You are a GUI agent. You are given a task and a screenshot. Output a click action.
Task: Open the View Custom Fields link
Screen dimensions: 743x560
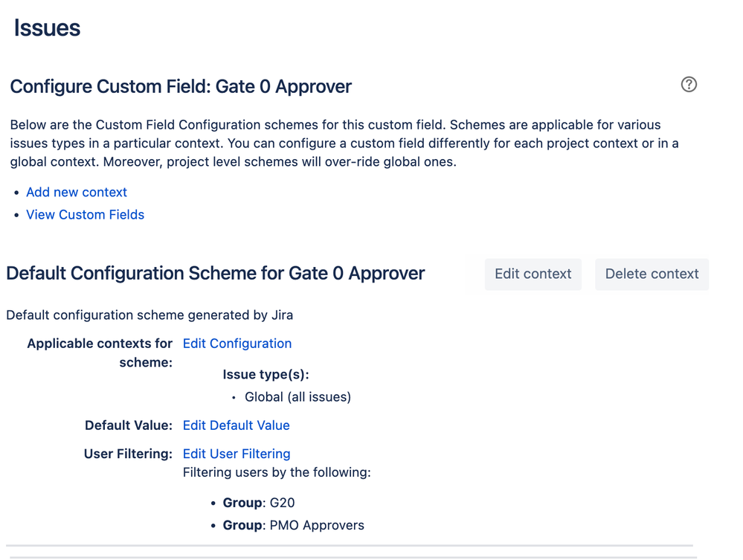pyautogui.click(x=85, y=215)
